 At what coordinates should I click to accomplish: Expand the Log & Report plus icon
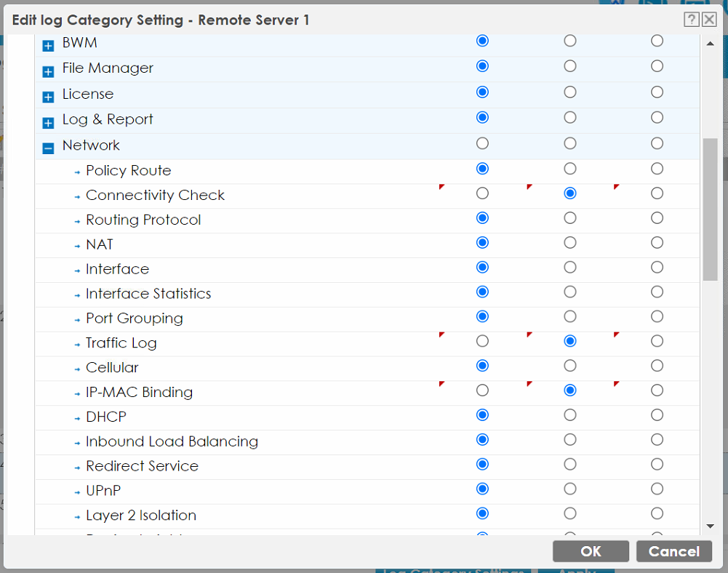48,123
